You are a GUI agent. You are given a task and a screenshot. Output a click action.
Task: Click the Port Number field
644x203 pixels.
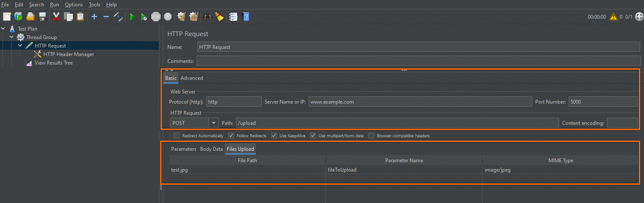pyautogui.click(x=603, y=102)
